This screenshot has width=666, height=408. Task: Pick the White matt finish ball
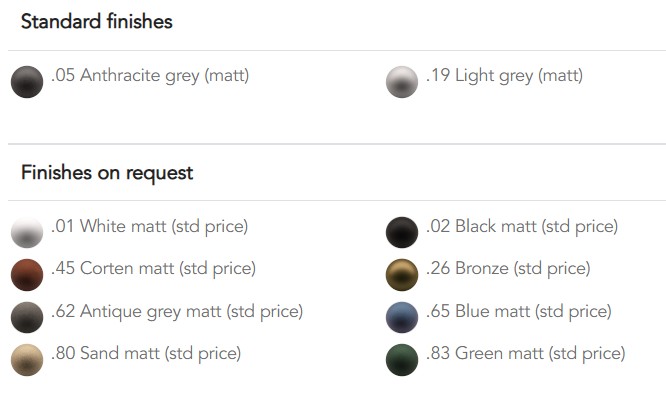(x=27, y=232)
